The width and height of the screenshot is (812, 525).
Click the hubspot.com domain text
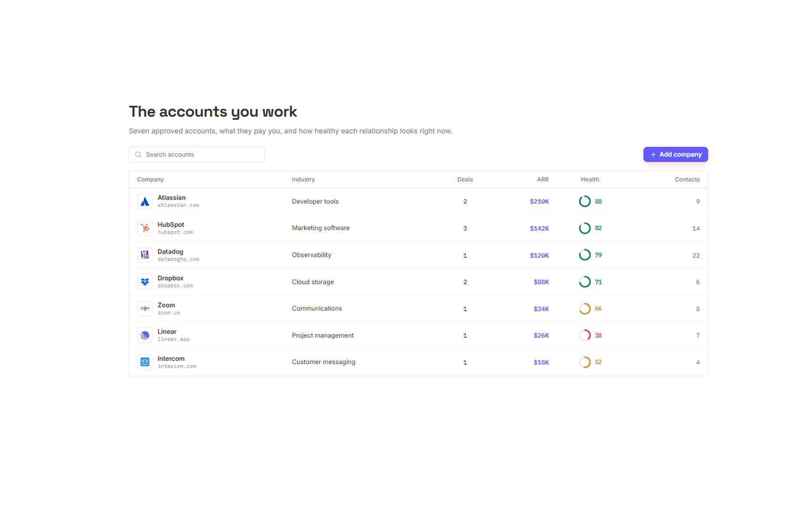pos(175,232)
